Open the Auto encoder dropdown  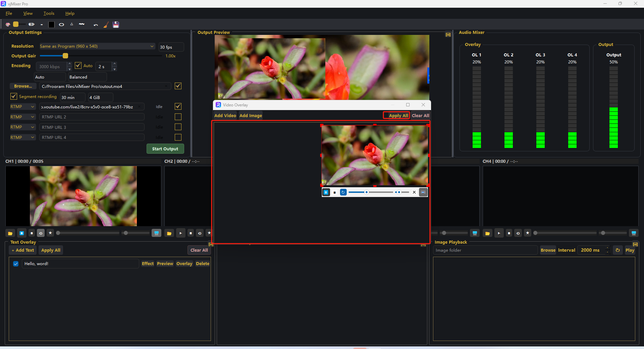pos(50,77)
